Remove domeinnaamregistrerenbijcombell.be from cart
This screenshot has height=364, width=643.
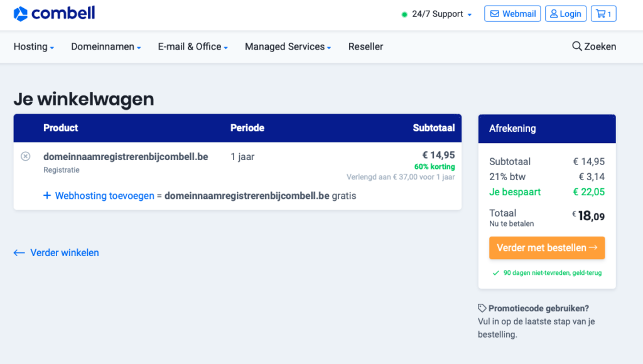click(x=25, y=156)
